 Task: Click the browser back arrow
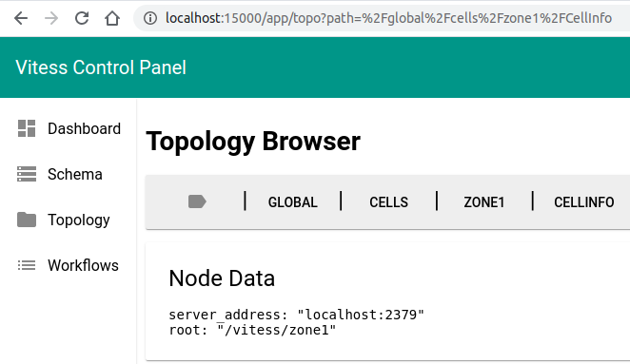(21, 18)
